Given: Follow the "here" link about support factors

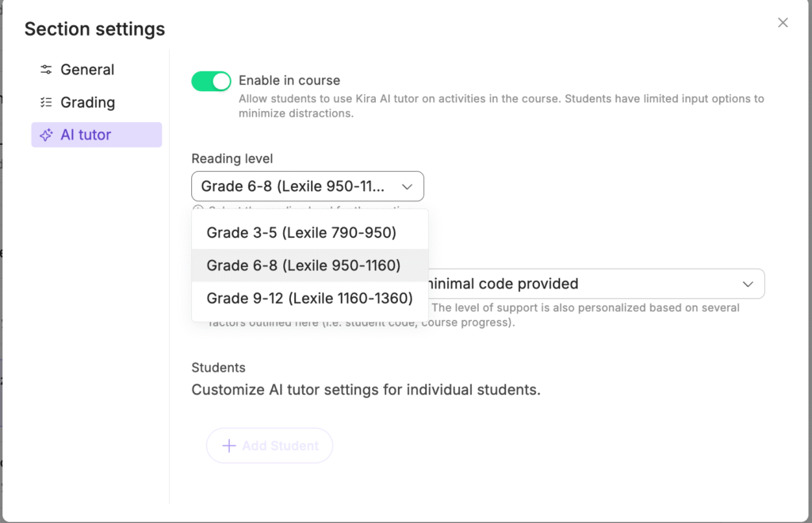Looking at the screenshot, I should click(x=307, y=323).
